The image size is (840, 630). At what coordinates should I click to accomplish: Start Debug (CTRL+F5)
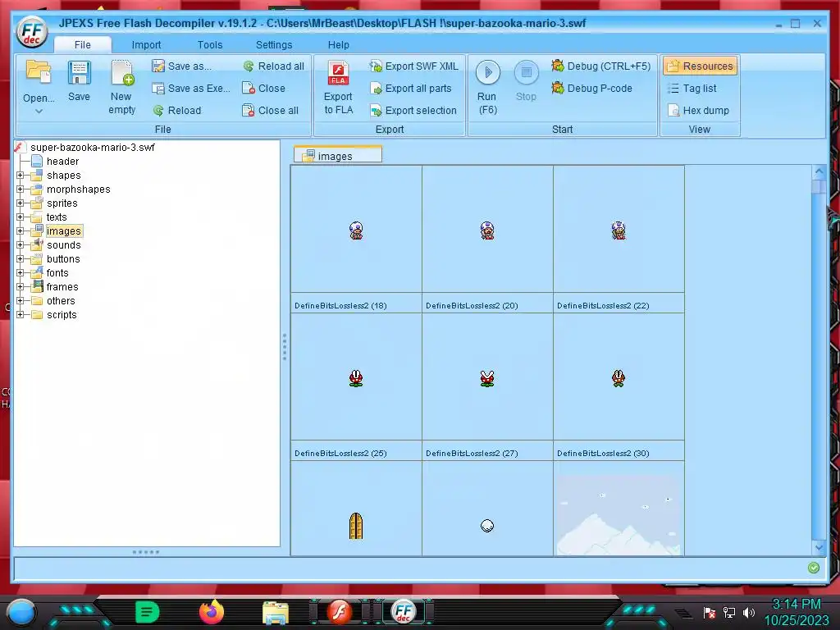click(600, 66)
